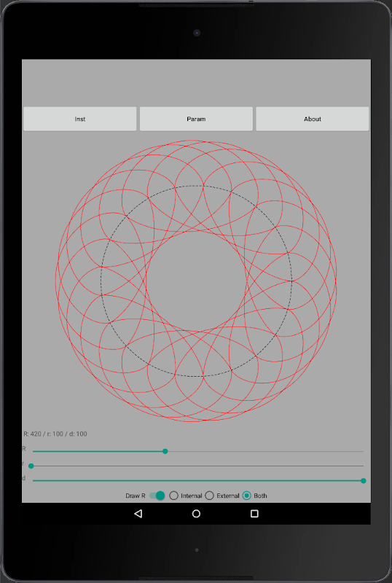Select the Internal radio button
392x583 pixels.
[173, 496]
